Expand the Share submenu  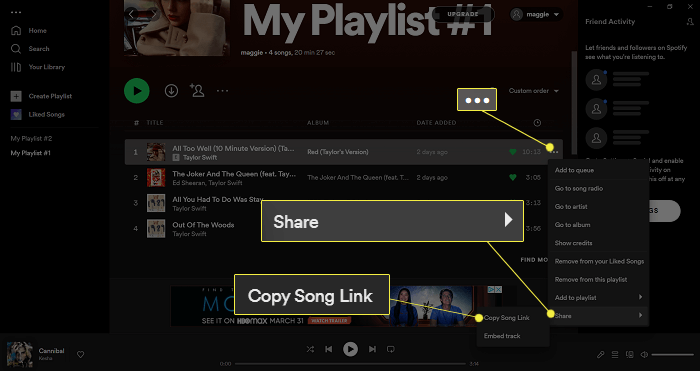[x=598, y=316]
